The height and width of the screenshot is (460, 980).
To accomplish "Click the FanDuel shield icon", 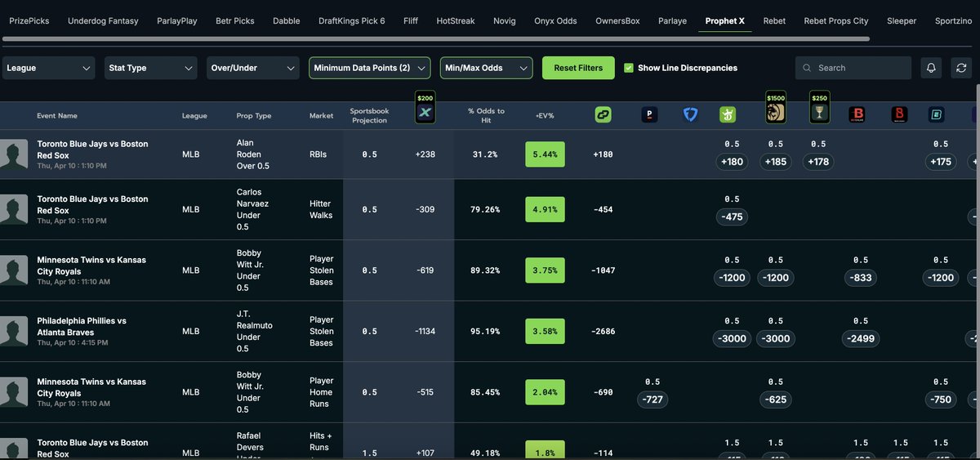I will point(691,115).
